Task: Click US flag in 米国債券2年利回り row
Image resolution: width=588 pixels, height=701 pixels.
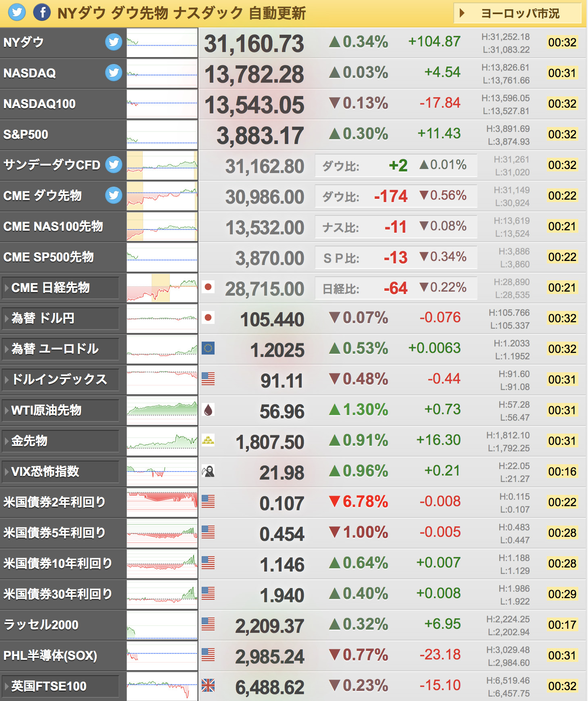Action: pyautogui.click(x=208, y=502)
